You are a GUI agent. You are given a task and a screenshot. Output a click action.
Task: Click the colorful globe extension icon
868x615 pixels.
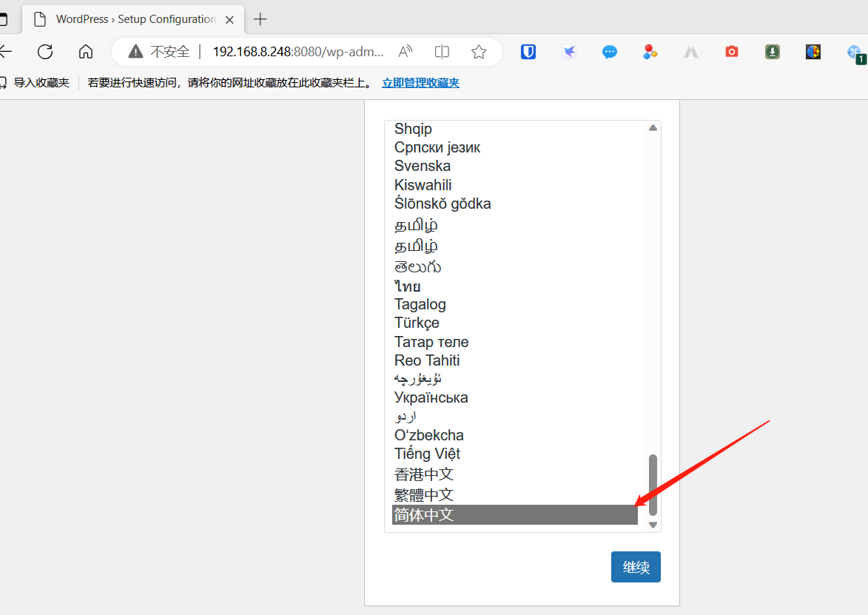813,52
